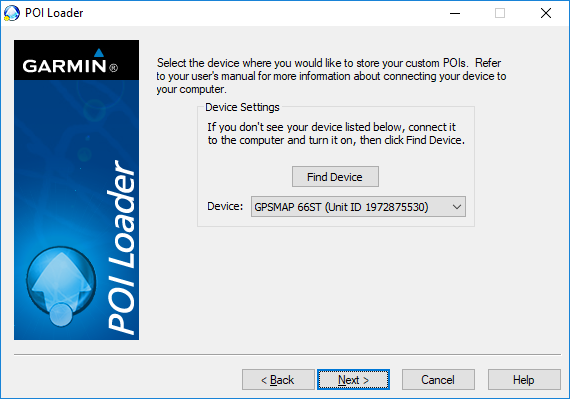Click the Device Settings group heading
This screenshot has height=399, width=570.
click(242, 107)
